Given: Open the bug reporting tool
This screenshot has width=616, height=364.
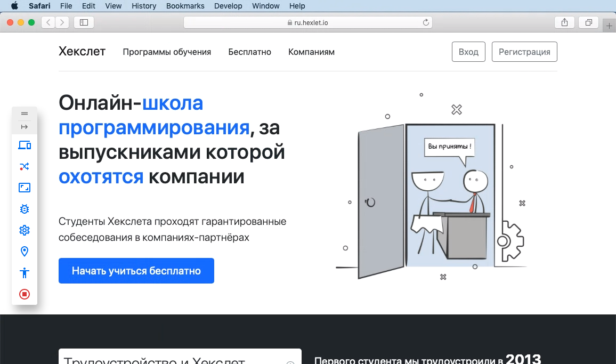Looking at the screenshot, I should pos(25,209).
